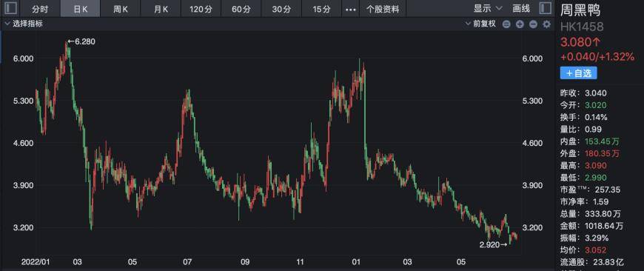The height and width of the screenshot is (271, 644).
Task: Select the 月K monthly chart tab
Action: click(x=161, y=9)
